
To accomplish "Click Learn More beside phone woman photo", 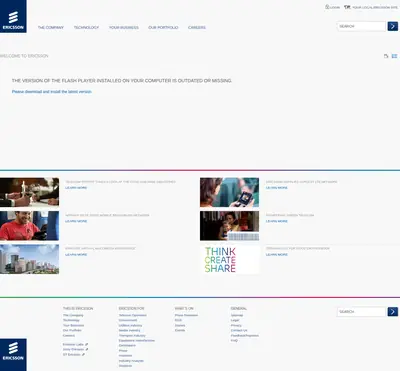I will tap(277, 188).
